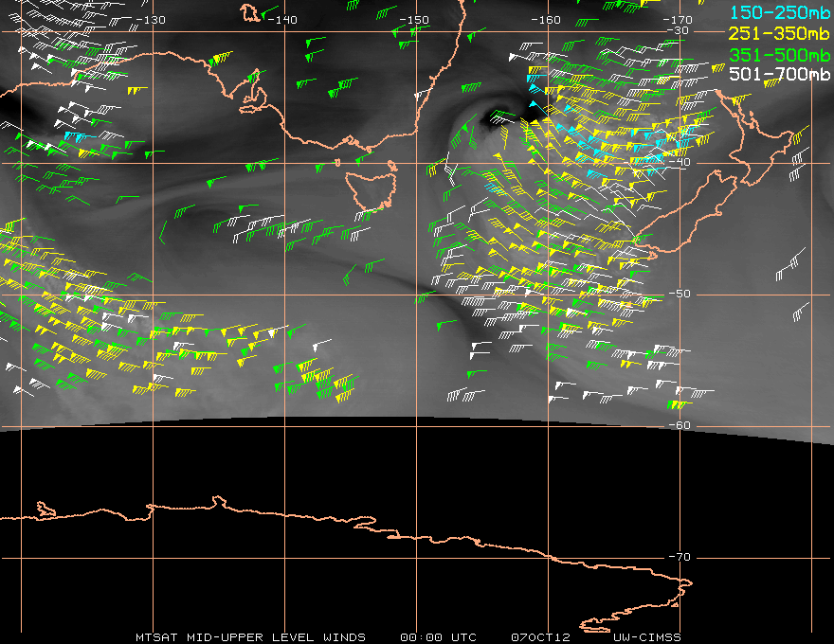Click the -160 longitude label

(545, 20)
